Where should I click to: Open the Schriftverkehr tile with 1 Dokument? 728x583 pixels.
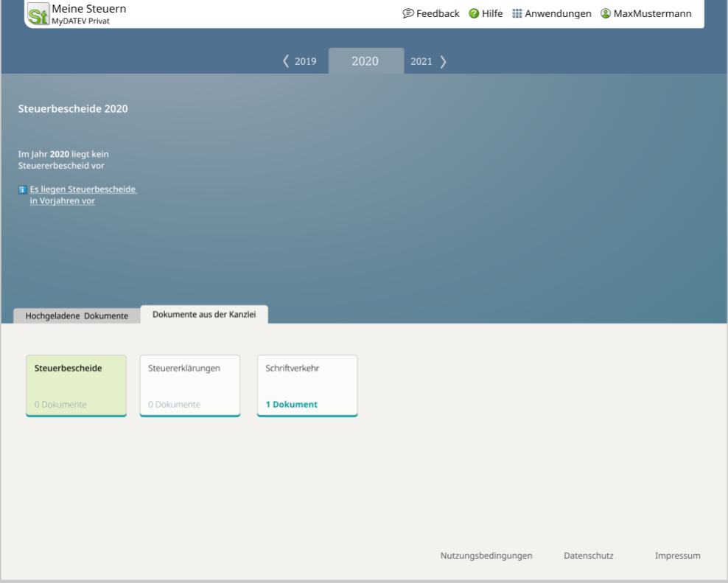(x=307, y=385)
